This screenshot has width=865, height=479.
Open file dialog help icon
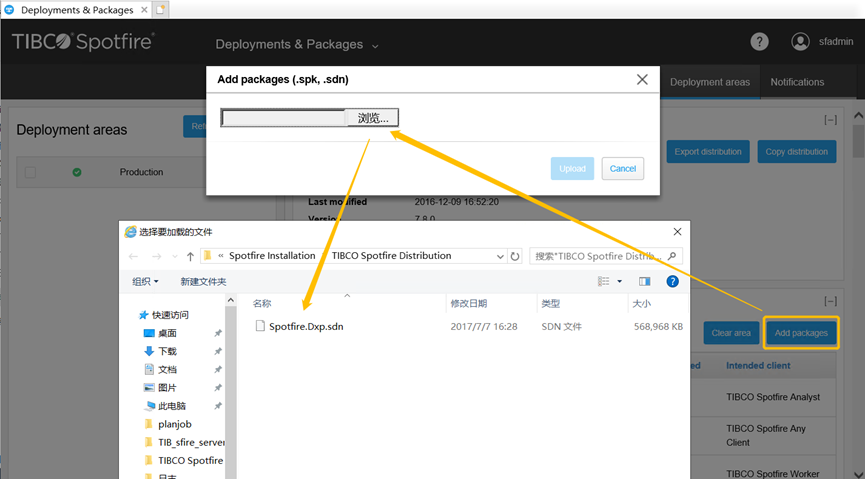click(672, 281)
